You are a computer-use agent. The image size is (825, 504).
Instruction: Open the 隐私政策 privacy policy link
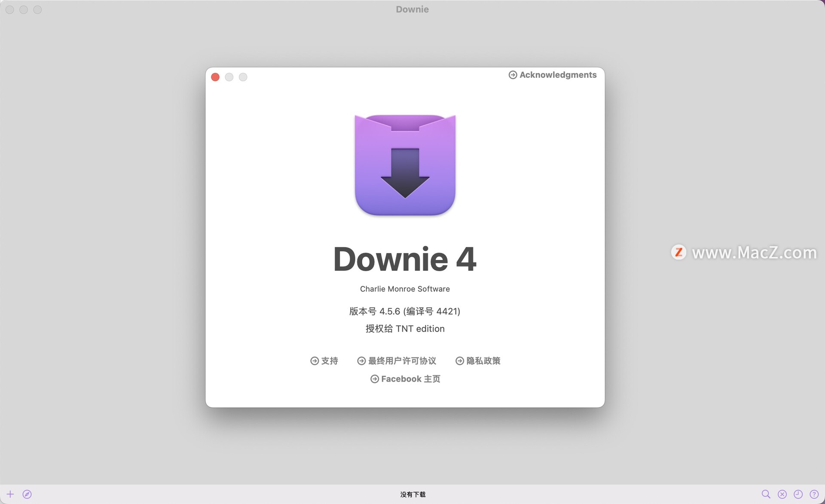(478, 361)
